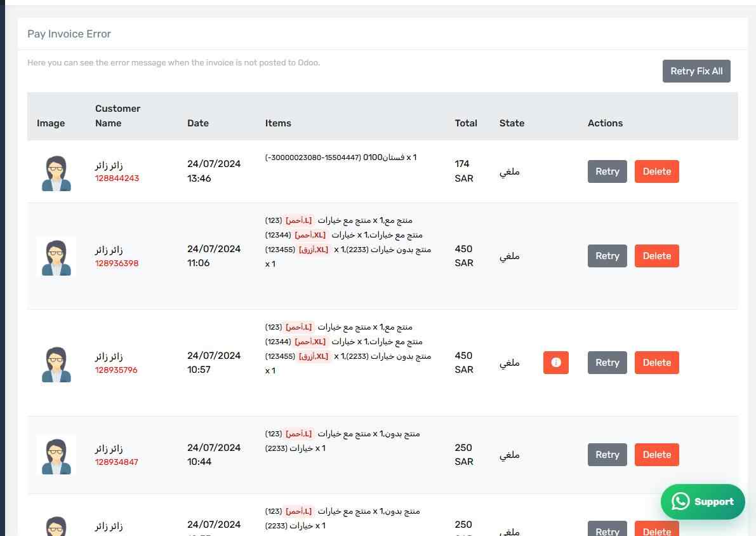Image resolution: width=756 pixels, height=536 pixels.
Task: Retry the invoice for order 128934847
Action: (x=607, y=455)
